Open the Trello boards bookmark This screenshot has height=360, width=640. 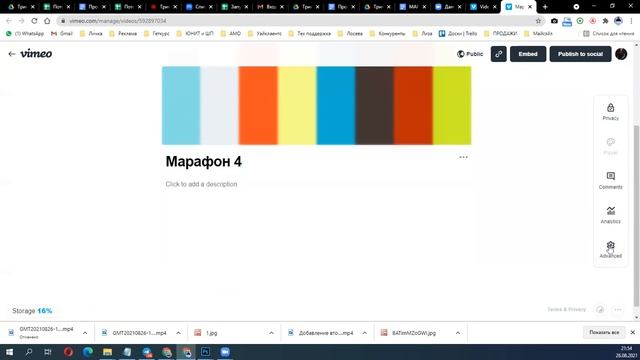tap(458, 33)
